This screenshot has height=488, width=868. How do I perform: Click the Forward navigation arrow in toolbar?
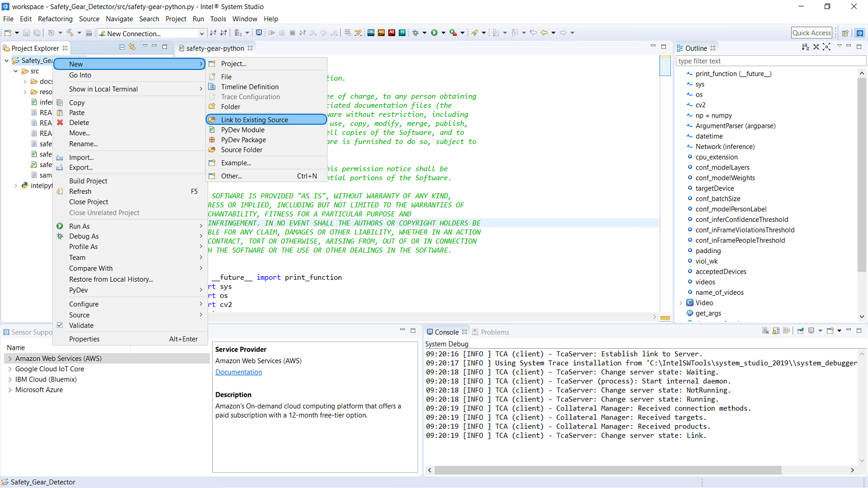click(563, 33)
